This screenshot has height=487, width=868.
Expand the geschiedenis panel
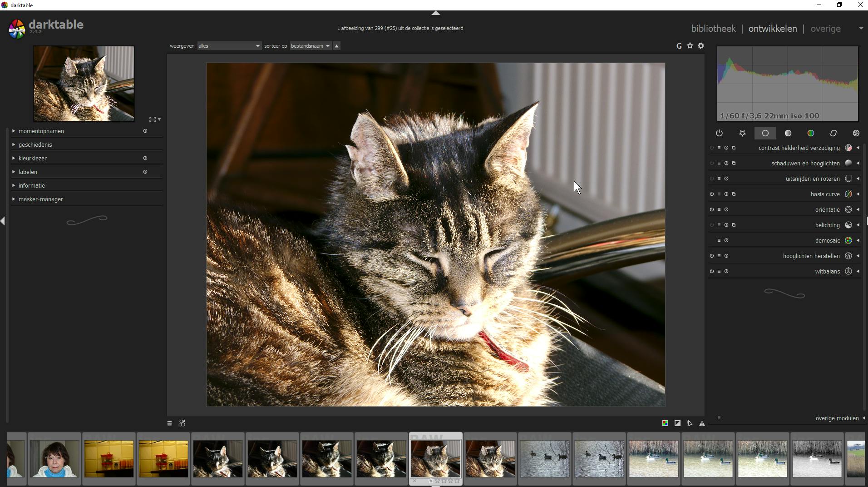pos(35,145)
